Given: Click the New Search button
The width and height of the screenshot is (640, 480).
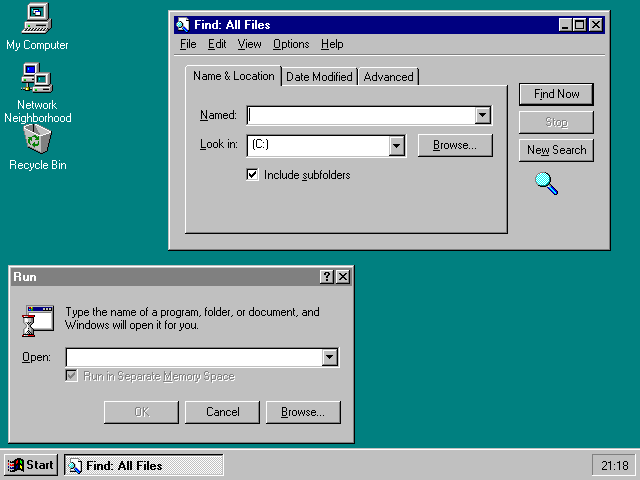Looking at the screenshot, I should tap(556, 150).
